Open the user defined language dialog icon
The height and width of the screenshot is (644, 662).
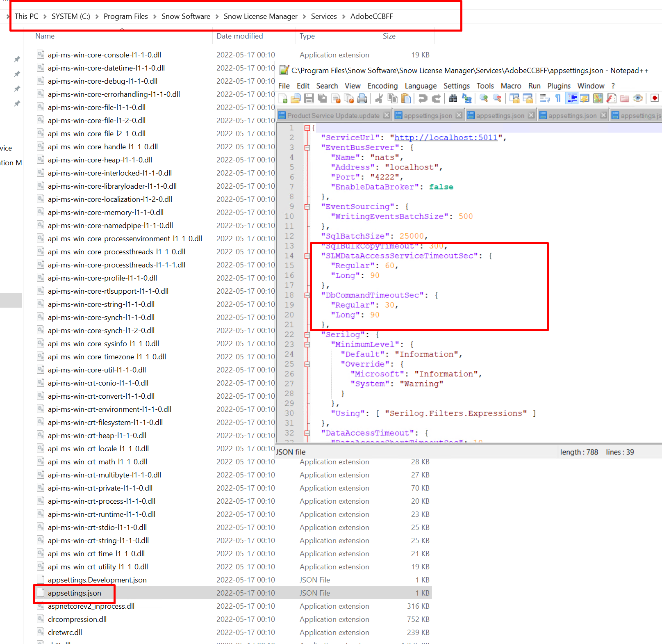[x=585, y=98]
